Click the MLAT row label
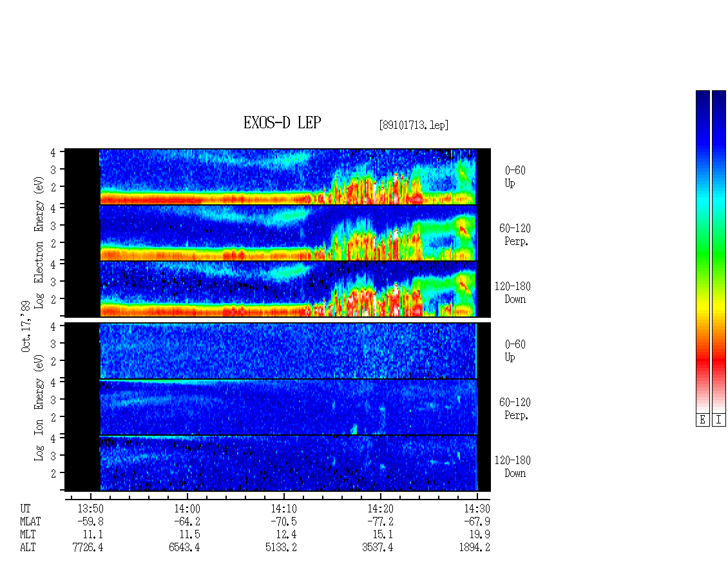 tap(30, 521)
